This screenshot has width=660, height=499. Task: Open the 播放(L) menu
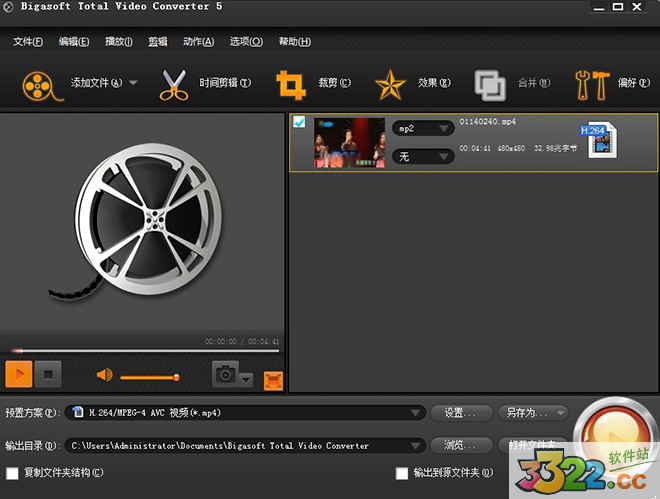(119, 42)
